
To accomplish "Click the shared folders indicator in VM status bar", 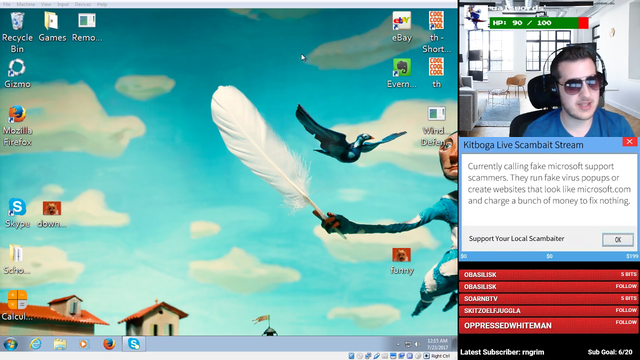I will tap(384, 356).
